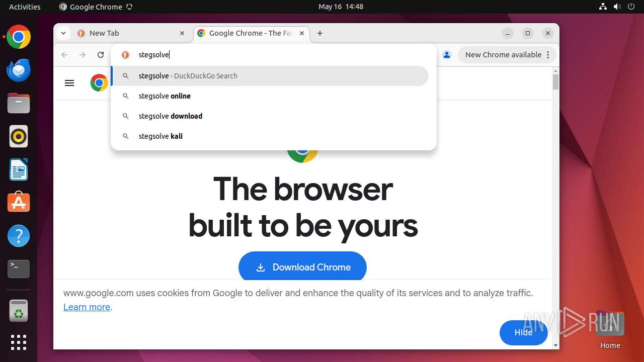Open the page hamburger menu
Viewport: 644px width, 362px height.
click(69, 83)
